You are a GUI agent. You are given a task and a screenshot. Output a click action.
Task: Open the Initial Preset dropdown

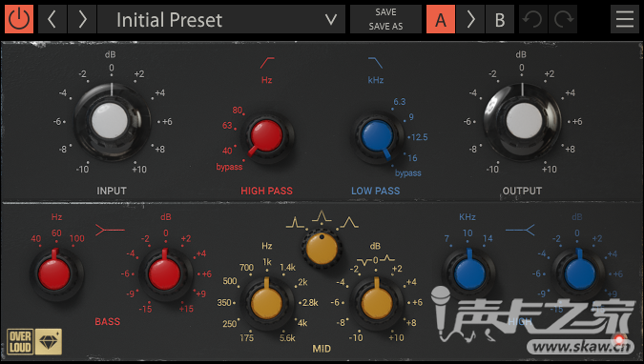coord(221,19)
